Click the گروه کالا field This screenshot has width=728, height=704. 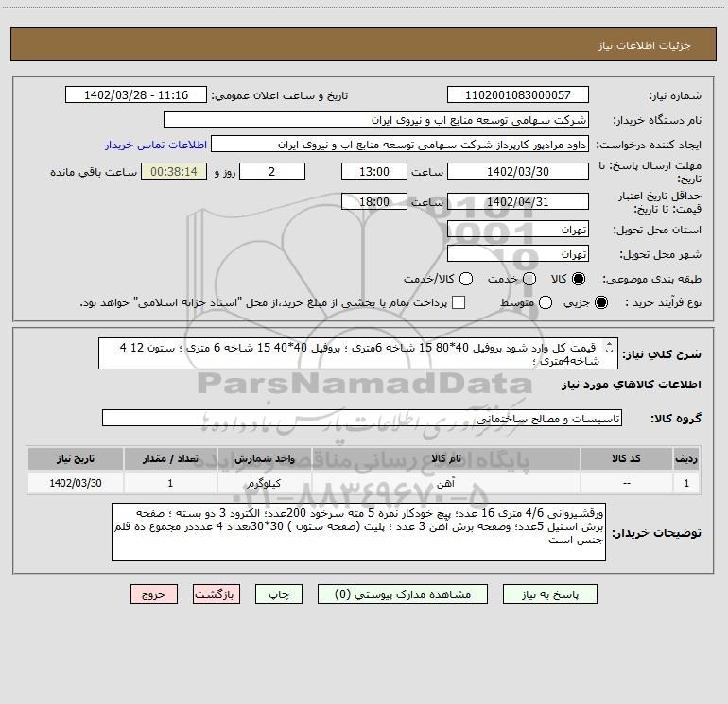pyautogui.click(x=362, y=418)
